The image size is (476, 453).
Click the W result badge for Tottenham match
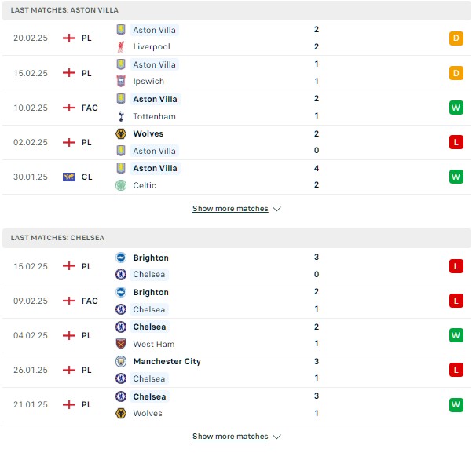point(456,108)
